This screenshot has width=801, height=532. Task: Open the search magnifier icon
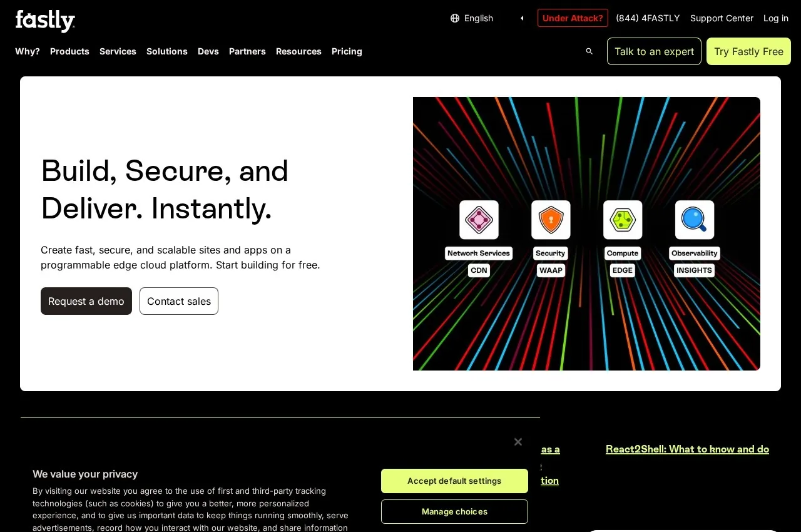coord(589,51)
